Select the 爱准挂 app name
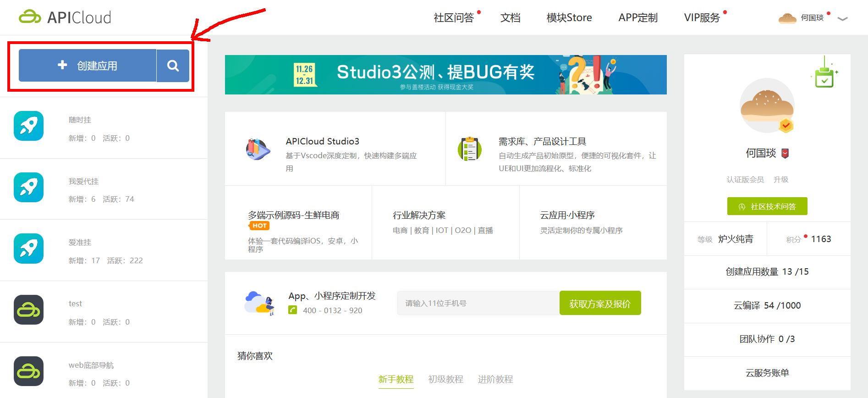The image size is (868, 398). [x=80, y=242]
